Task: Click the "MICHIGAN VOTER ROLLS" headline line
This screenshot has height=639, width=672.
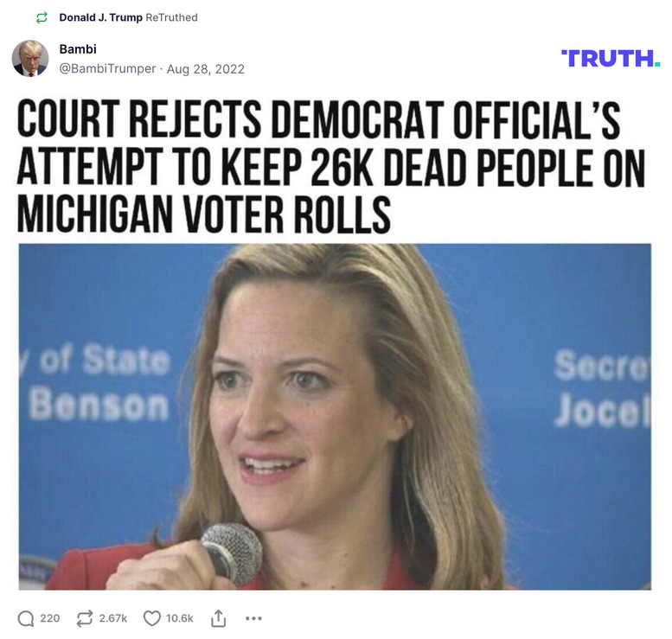Action: tap(204, 213)
